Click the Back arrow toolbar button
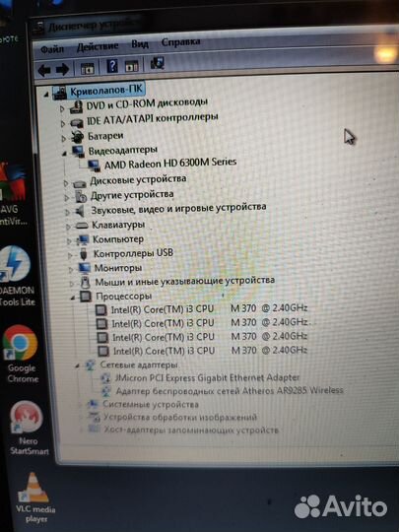This screenshot has width=399, height=532. pos(44,70)
